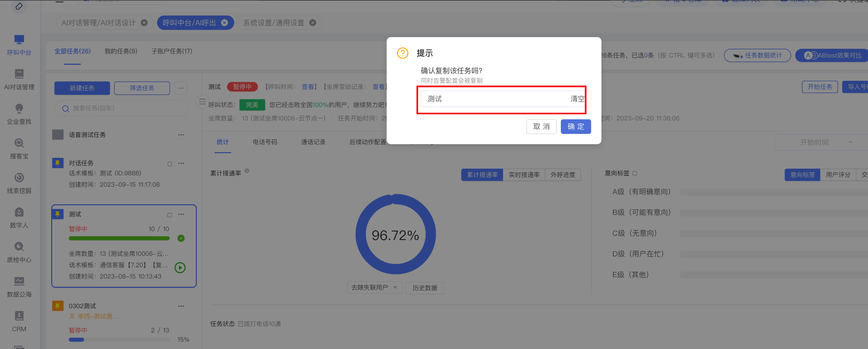
Task: Switch to 用户评分 view
Action: 838,175
